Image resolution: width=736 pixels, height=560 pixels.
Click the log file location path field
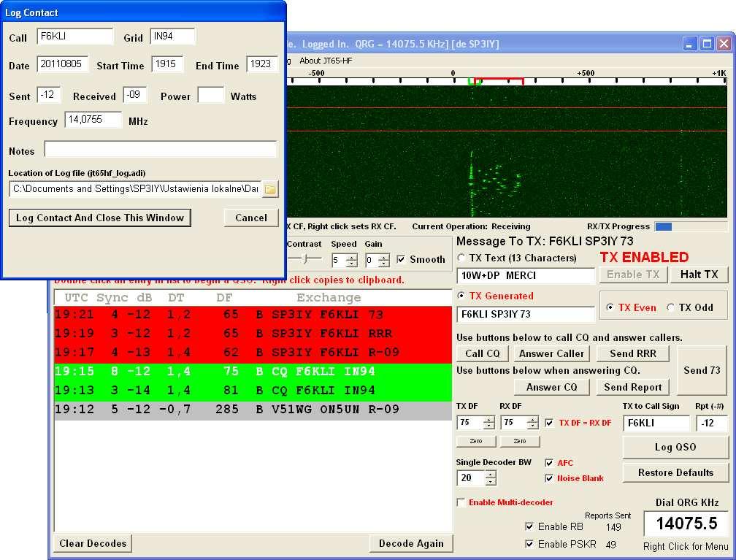(134, 189)
